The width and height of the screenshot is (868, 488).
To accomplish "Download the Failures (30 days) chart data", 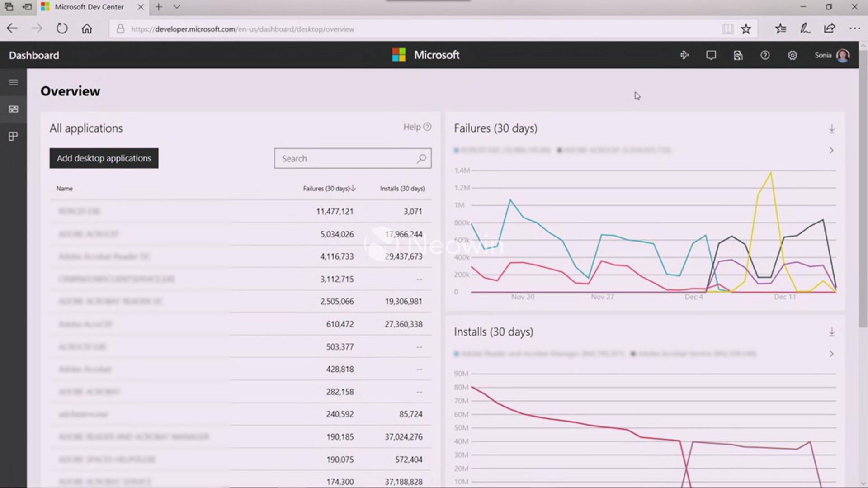I will coord(832,129).
